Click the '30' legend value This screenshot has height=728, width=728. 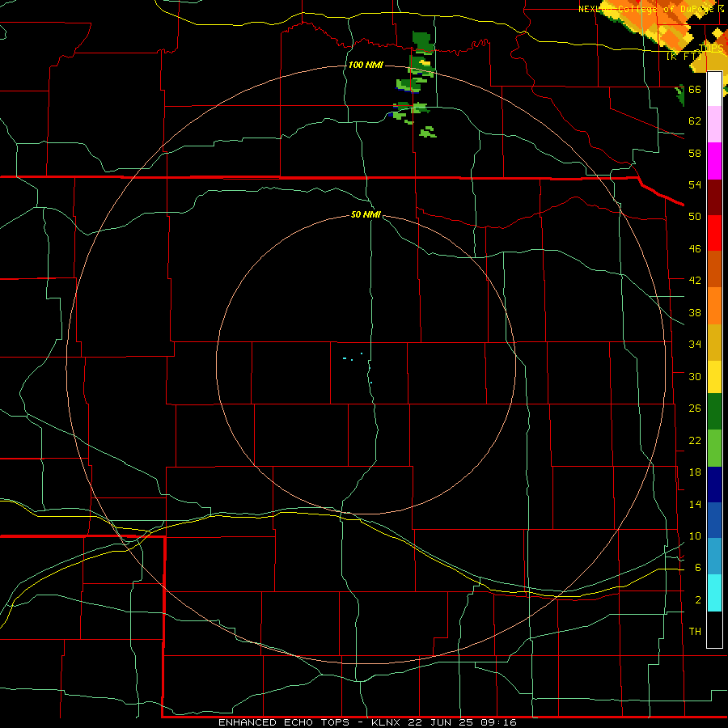(695, 376)
